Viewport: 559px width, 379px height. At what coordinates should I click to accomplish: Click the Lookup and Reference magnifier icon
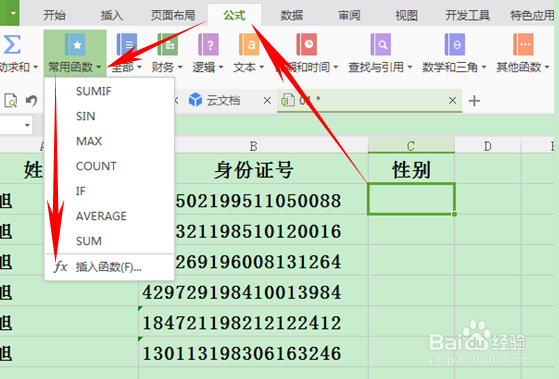pyautogui.click(x=380, y=45)
